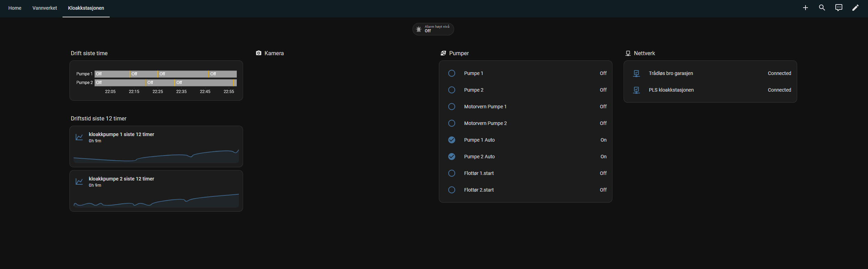Toggle the Pumpe 1 Auto checkmark
868x269 pixels.
tap(451, 140)
